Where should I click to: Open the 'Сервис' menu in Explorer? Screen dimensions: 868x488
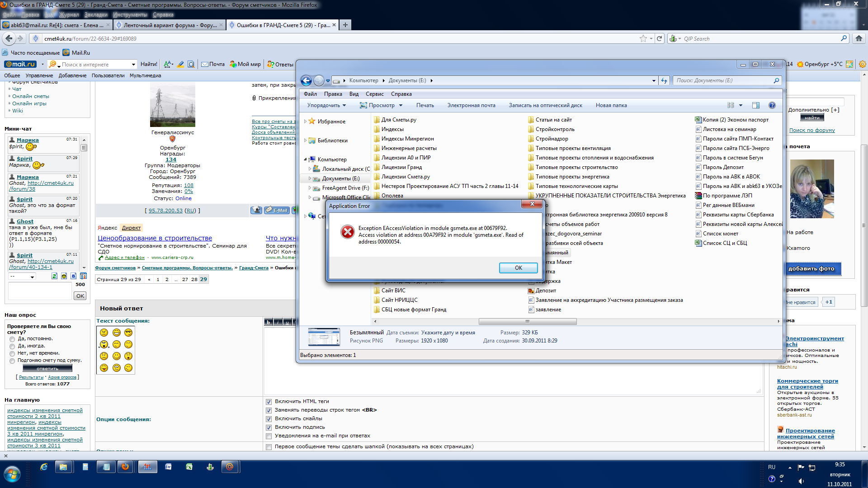(374, 94)
